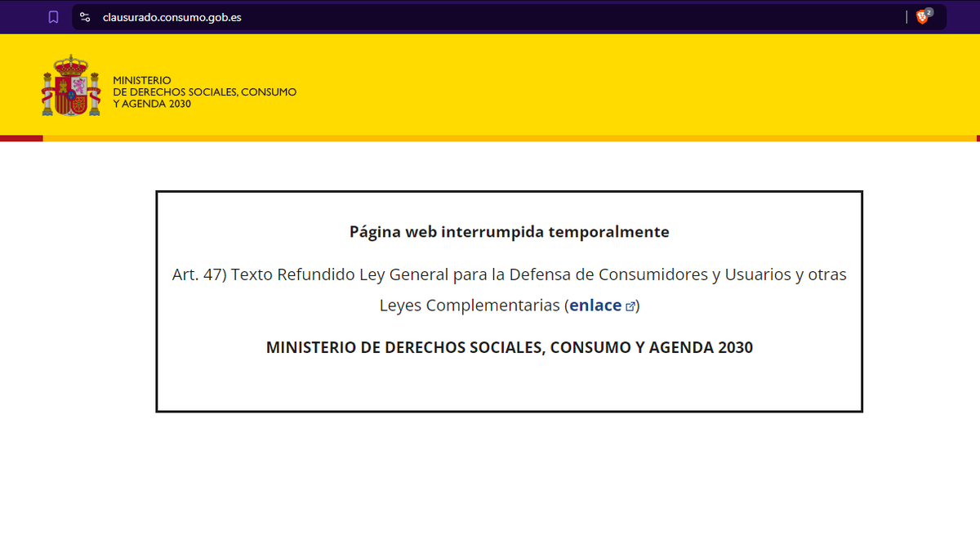Image resolution: width=980 pixels, height=544 pixels.
Task: Click the 'Art. 47) Texto Refundido' paragraph
Action: (510, 290)
